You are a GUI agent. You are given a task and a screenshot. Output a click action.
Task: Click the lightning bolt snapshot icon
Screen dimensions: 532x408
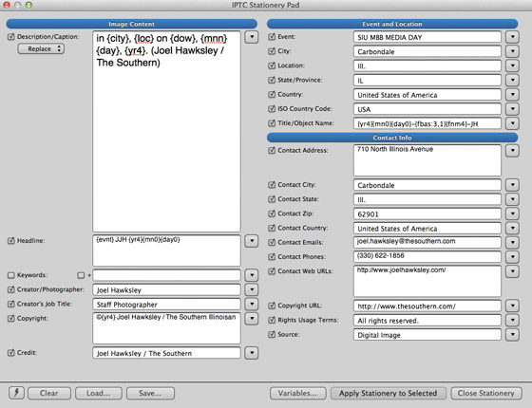click(16, 393)
